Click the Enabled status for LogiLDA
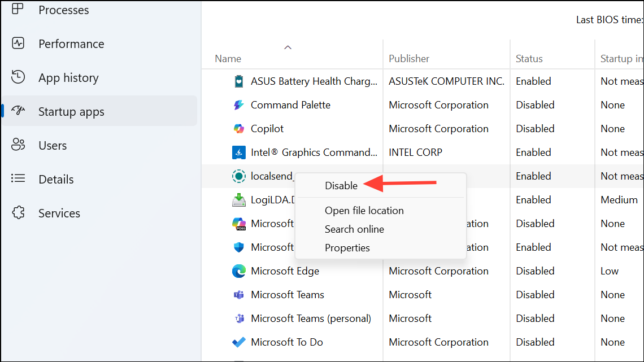This screenshot has width=644, height=362. [533, 200]
